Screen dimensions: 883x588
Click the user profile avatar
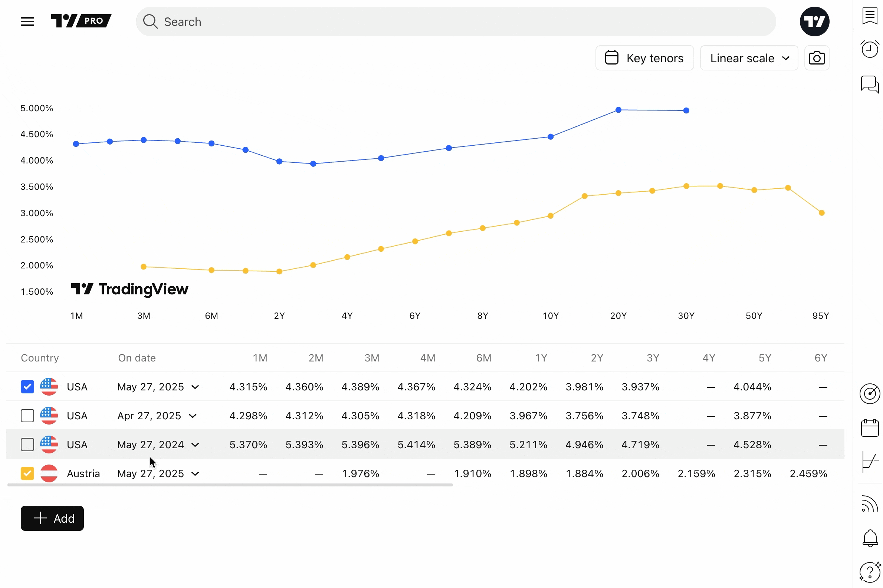tap(814, 22)
